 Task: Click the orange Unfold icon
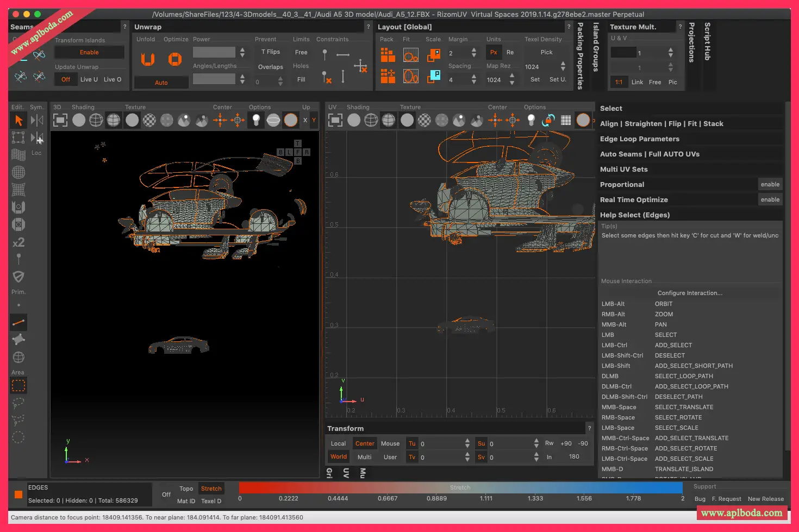click(x=147, y=59)
